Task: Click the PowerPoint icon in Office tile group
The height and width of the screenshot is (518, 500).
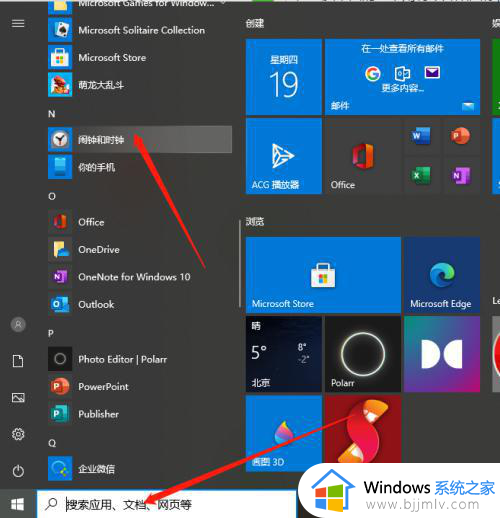Action: 461,136
